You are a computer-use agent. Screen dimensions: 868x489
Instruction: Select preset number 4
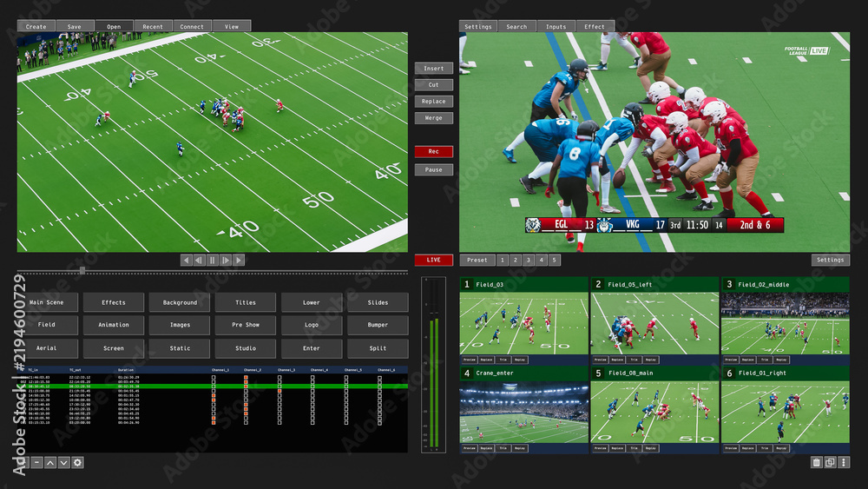click(x=542, y=260)
